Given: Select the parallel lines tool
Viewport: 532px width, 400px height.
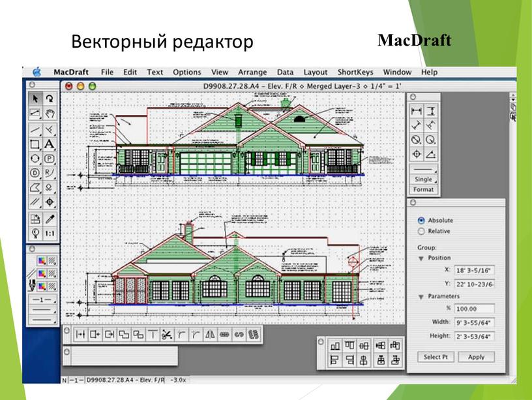Looking at the screenshot, I should (35, 202).
